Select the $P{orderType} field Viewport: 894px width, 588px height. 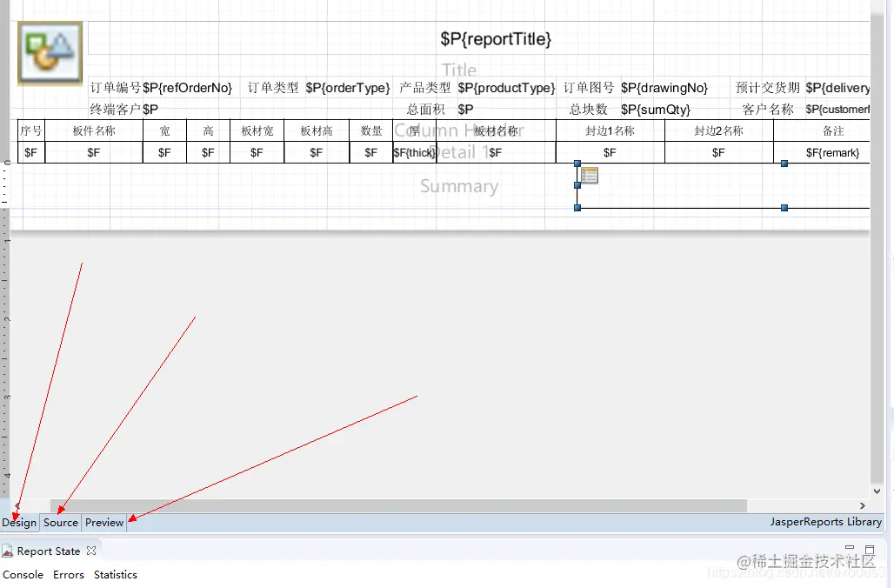tap(348, 88)
